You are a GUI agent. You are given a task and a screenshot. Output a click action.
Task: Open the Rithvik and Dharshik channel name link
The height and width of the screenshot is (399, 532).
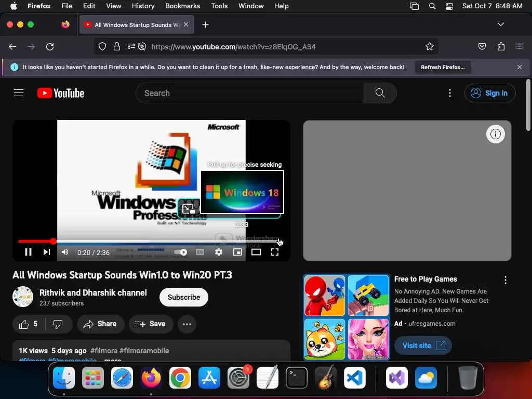[x=93, y=292]
